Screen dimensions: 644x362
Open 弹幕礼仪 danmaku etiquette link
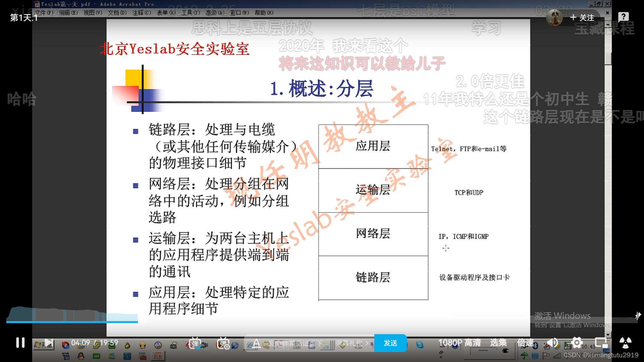click(x=352, y=343)
